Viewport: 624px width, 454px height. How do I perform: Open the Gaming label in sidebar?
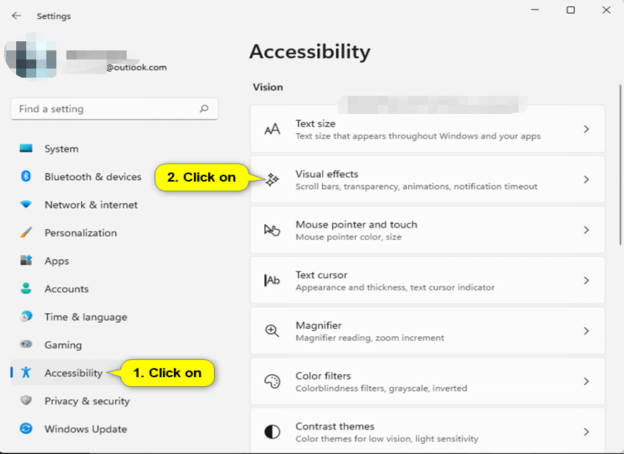(63, 345)
